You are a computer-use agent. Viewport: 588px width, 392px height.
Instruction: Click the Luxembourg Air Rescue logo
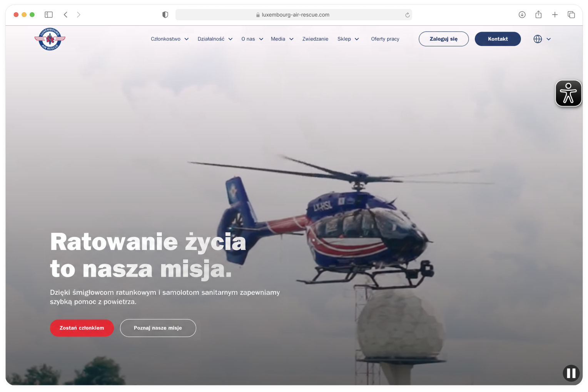coord(50,39)
